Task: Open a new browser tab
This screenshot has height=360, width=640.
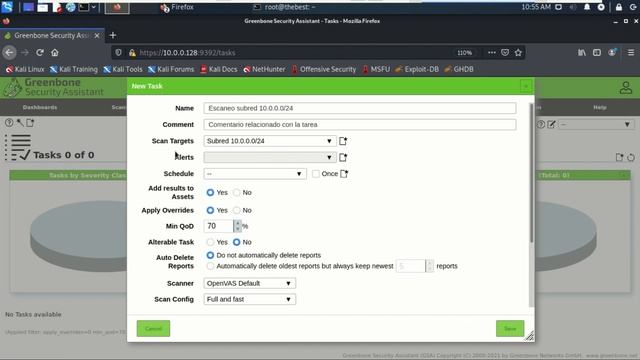Action: (113, 36)
